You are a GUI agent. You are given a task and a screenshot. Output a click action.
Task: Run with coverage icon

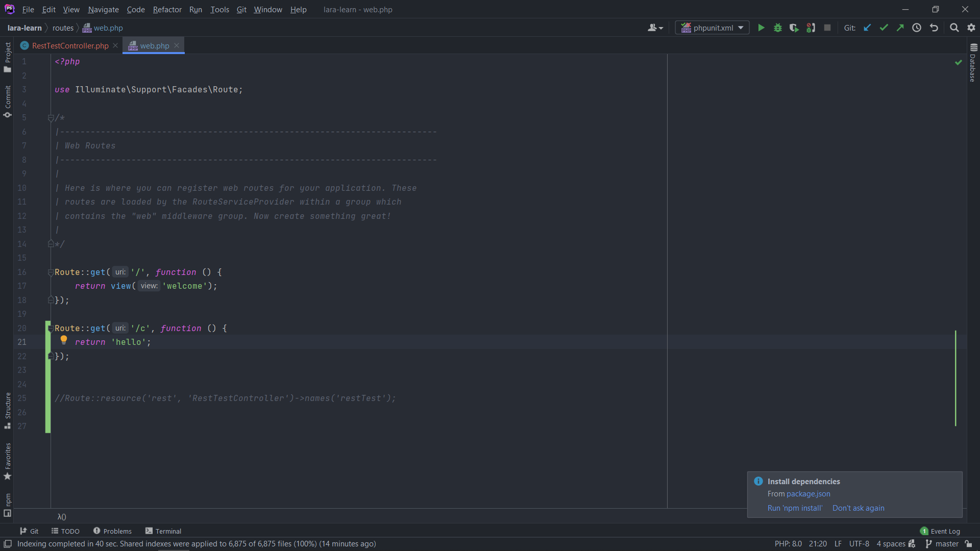coord(794,28)
